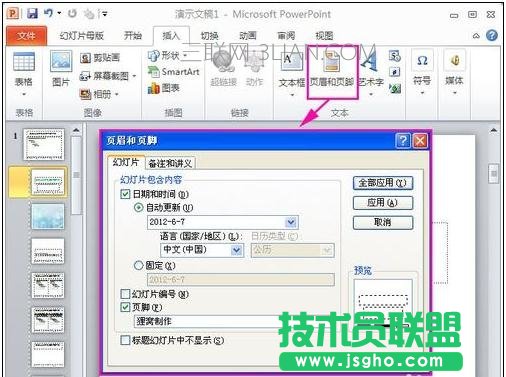506x377 pixels.
Task: Insert a picture via the 图片 icon
Action: pyautogui.click(x=61, y=61)
